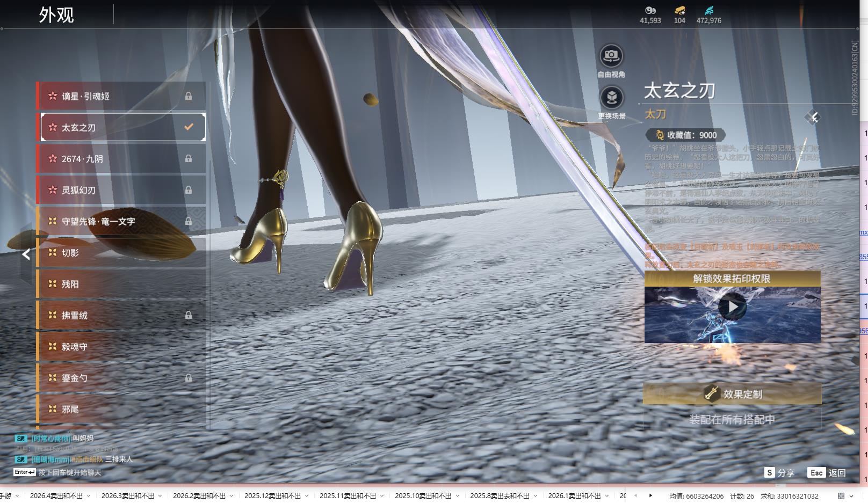
Task: Click the lock icon on 摘星·引魂姬
Action: tap(189, 96)
